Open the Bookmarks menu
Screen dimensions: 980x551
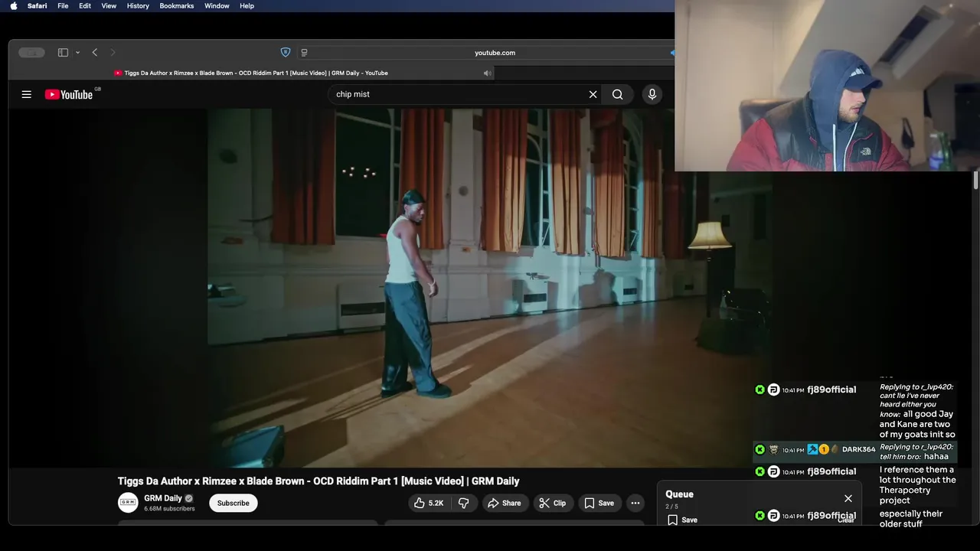pyautogui.click(x=177, y=5)
